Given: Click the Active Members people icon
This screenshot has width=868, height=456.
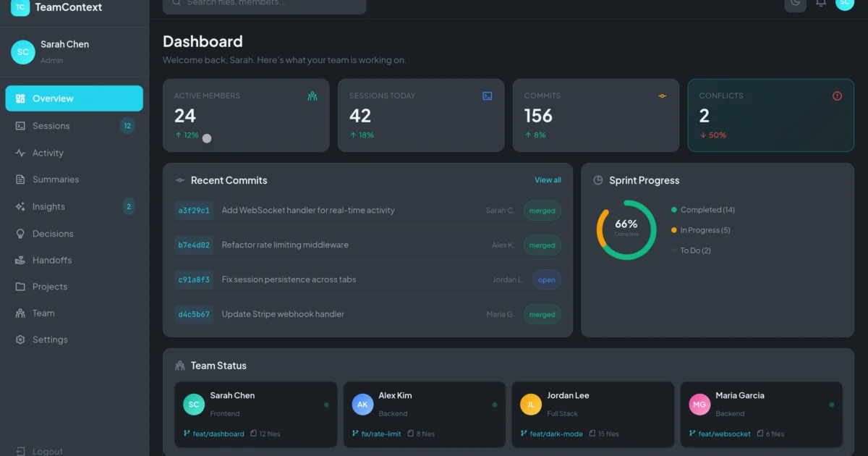Looking at the screenshot, I should click(x=312, y=96).
